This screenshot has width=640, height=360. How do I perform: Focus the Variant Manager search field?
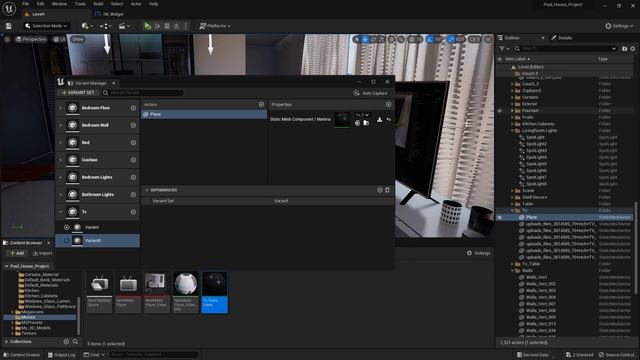pos(143,93)
